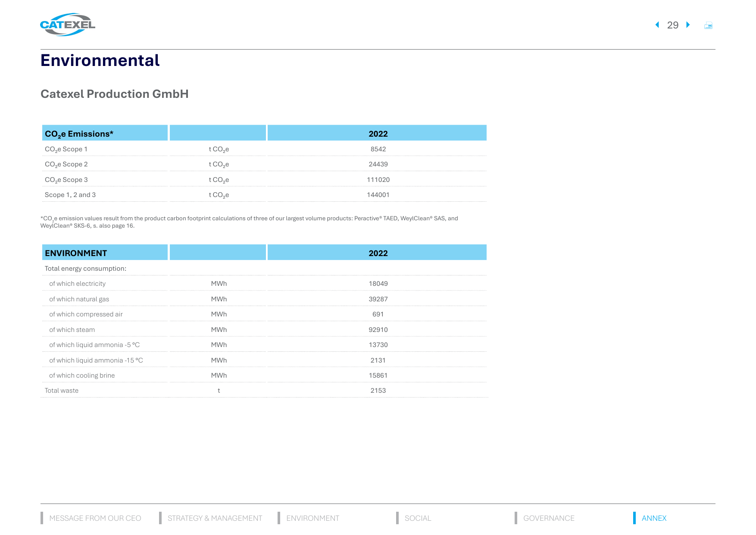Click the Scope 1, 2 and 3 label
Viewport: 756px width, 535px height.
coord(70,195)
